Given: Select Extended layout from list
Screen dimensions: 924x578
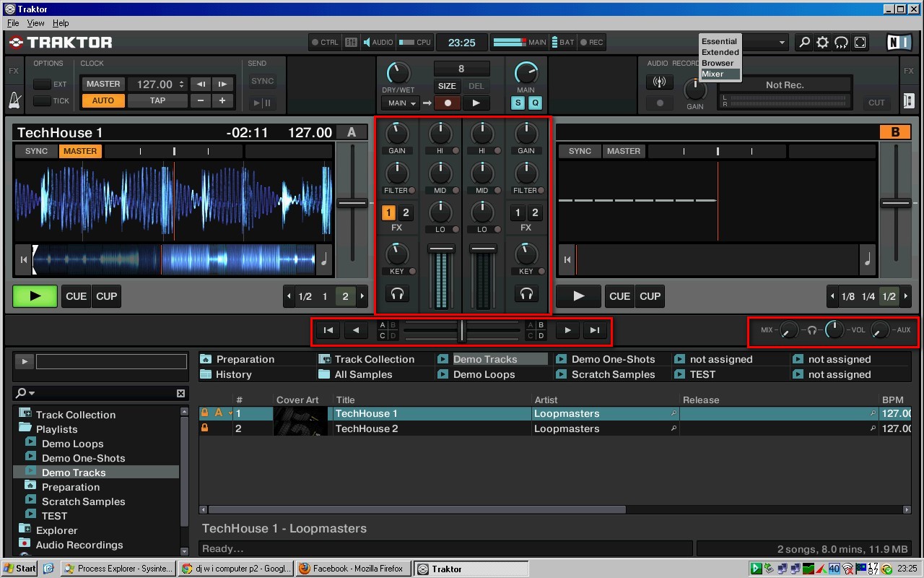Looking at the screenshot, I should 720,52.
